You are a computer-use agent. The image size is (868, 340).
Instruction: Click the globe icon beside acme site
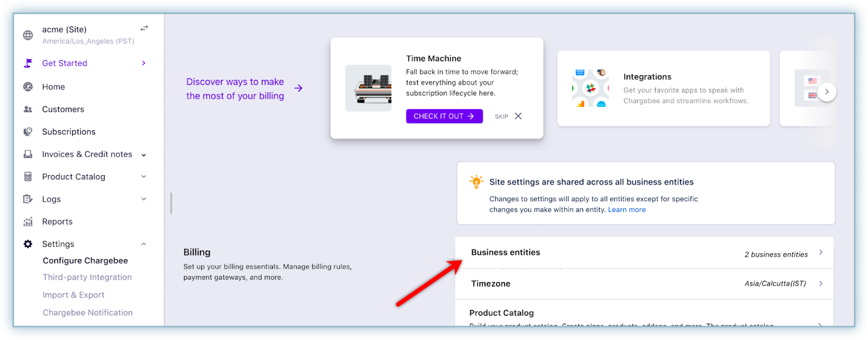point(28,35)
